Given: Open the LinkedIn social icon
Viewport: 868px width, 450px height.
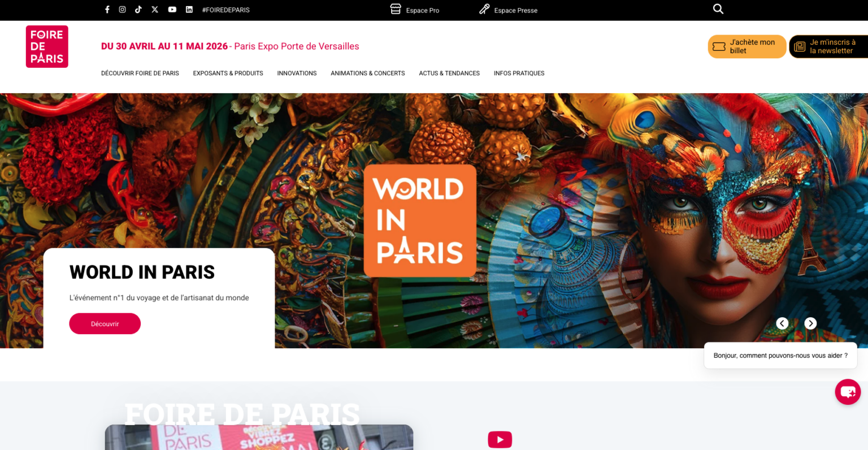Looking at the screenshot, I should pyautogui.click(x=189, y=10).
